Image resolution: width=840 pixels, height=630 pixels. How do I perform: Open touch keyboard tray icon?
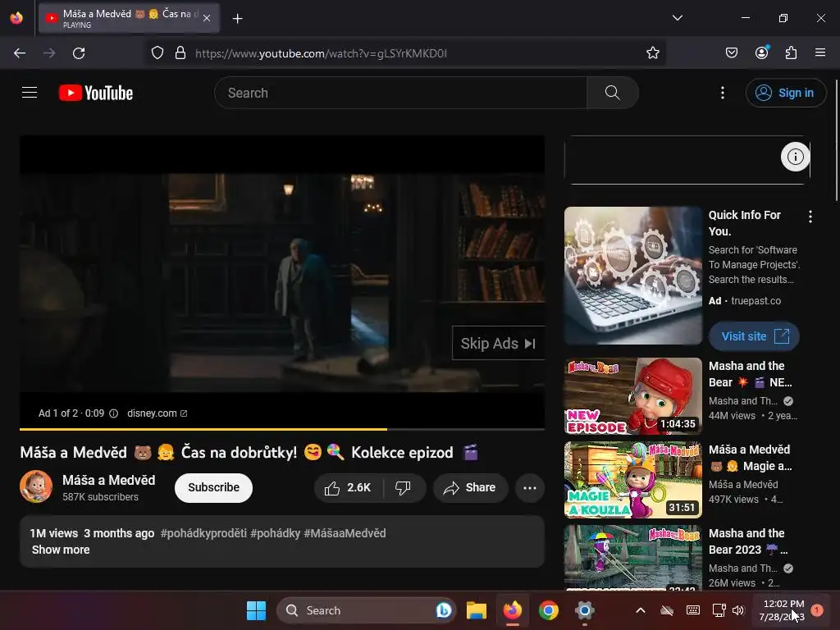click(692, 610)
